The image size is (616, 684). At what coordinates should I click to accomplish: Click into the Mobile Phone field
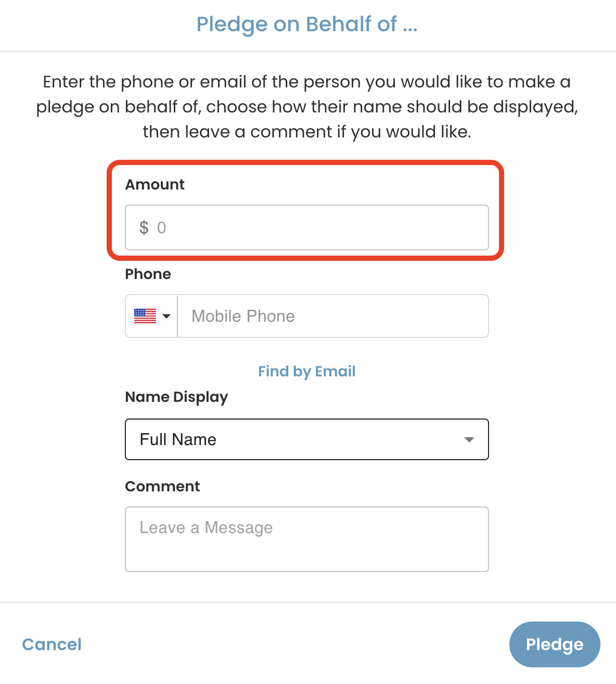333,316
